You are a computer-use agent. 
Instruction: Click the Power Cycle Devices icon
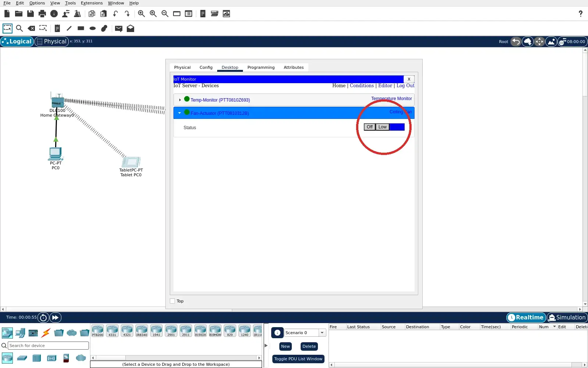coord(43,318)
